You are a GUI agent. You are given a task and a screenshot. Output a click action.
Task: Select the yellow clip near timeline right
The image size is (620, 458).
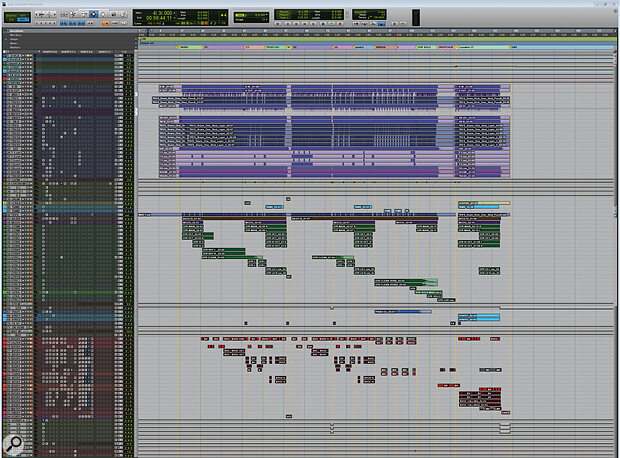tap(484, 203)
